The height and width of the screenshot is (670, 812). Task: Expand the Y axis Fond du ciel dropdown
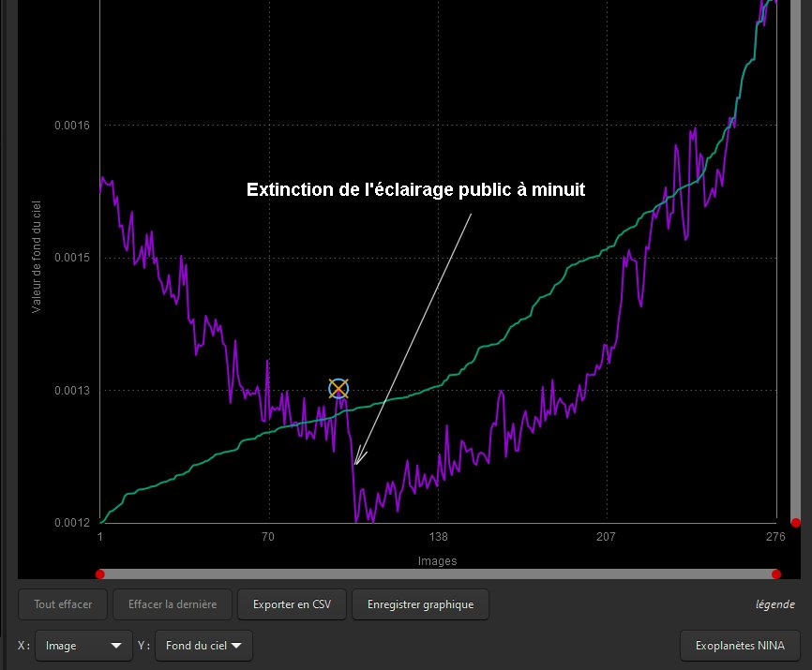click(x=203, y=646)
